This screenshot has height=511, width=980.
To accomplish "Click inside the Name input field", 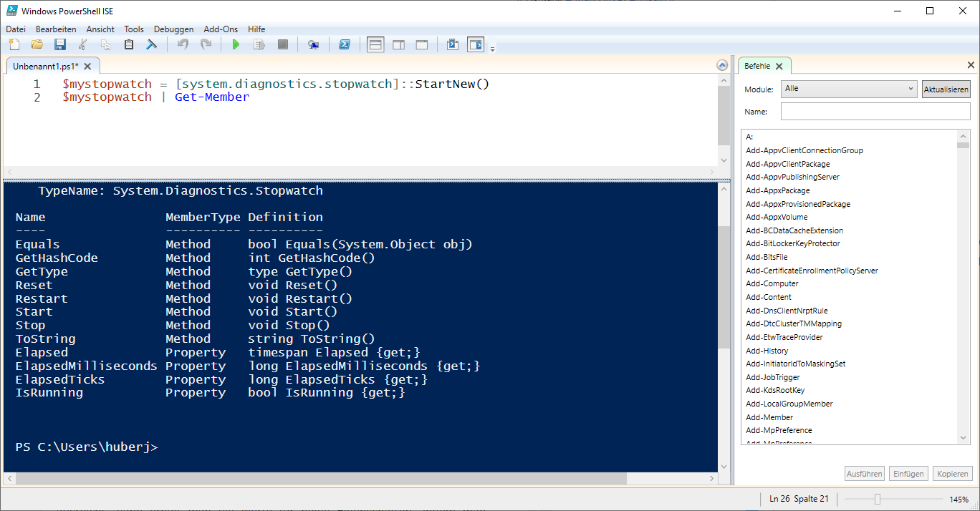I will (x=875, y=111).
